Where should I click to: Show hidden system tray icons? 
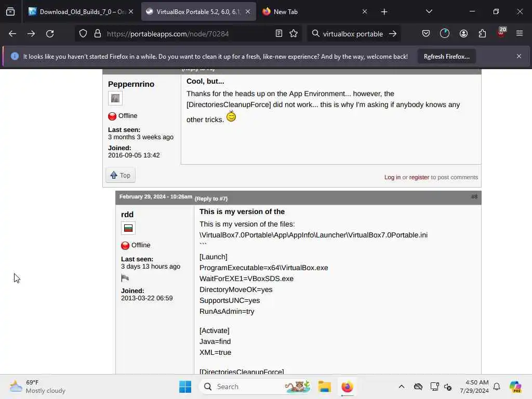(402, 387)
